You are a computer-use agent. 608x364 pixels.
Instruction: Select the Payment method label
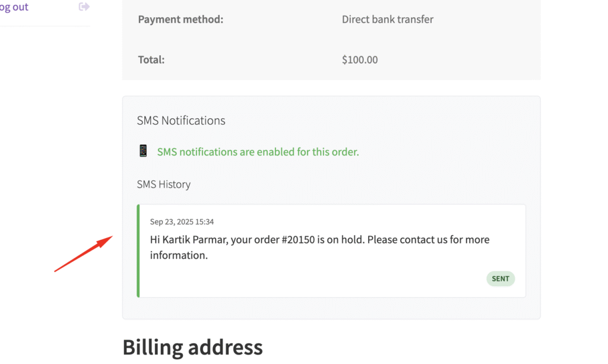pyautogui.click(x=180, y=20)
